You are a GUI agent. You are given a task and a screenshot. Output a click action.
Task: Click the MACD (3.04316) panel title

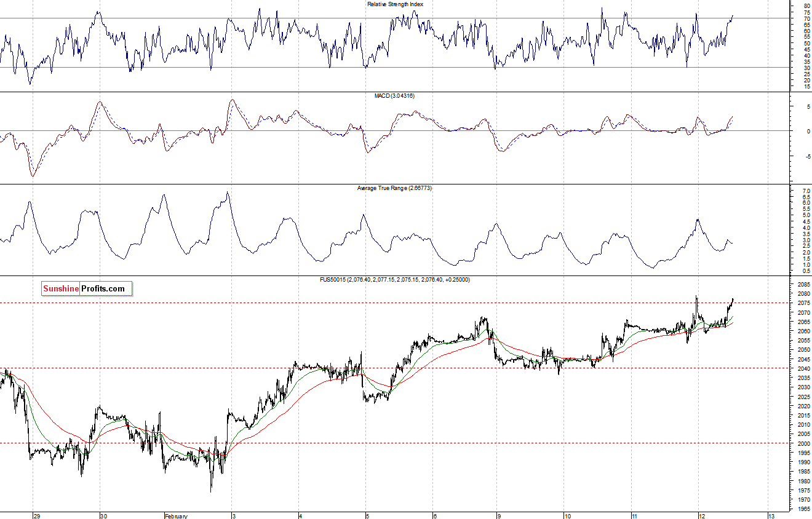tap(395, 96)
